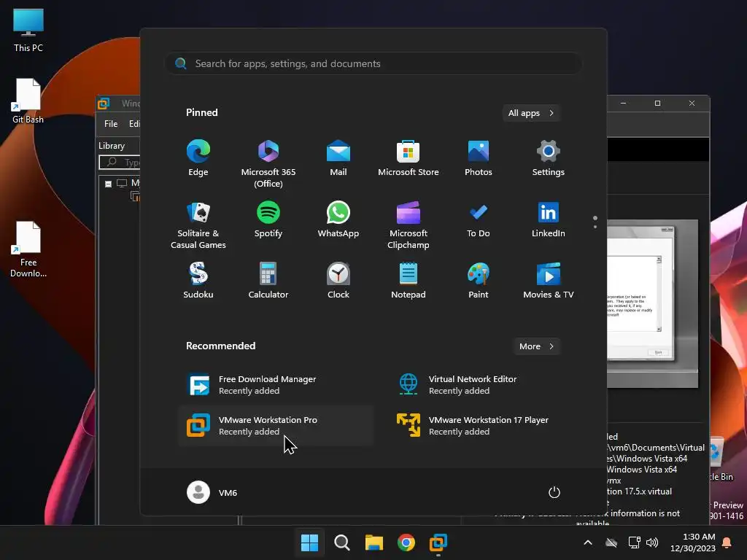Open the power options button
Screen dimensions: 747x560
pyautogui.click(x=554, y=492)
